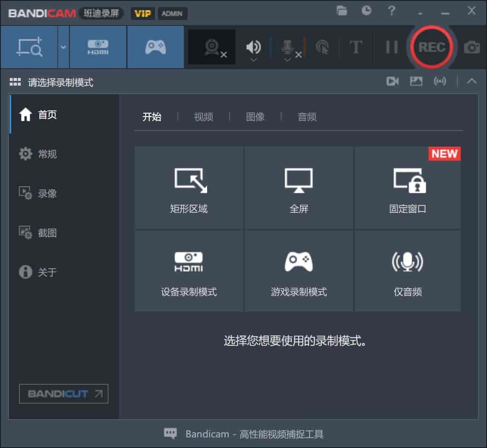Collapse the recording mode panel
The image size is (487, 448).
472,81
